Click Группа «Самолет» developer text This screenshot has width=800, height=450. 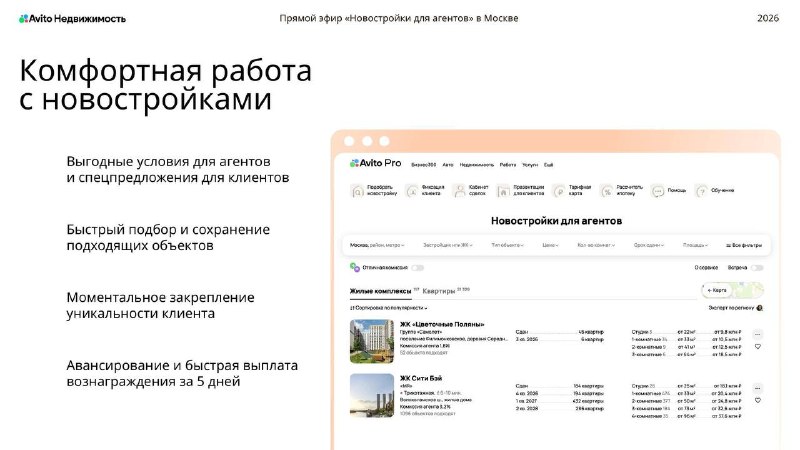[x=420, y=332]
